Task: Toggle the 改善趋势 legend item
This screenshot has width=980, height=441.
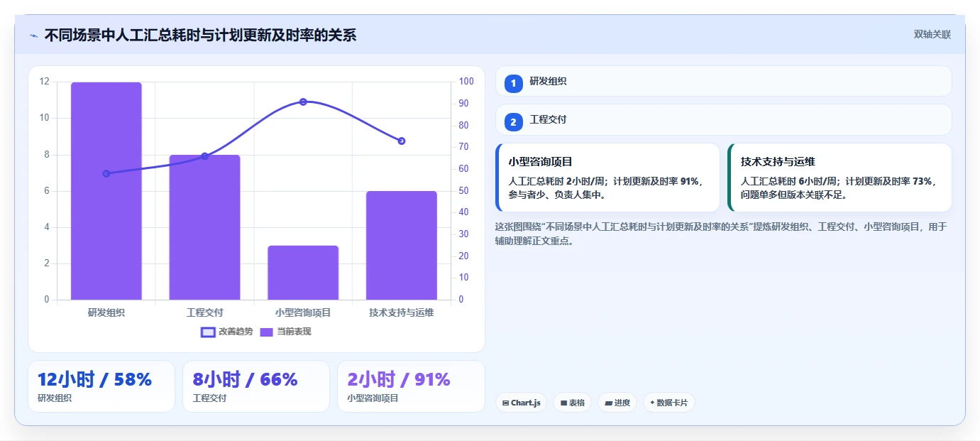Action: pos(227,332)
